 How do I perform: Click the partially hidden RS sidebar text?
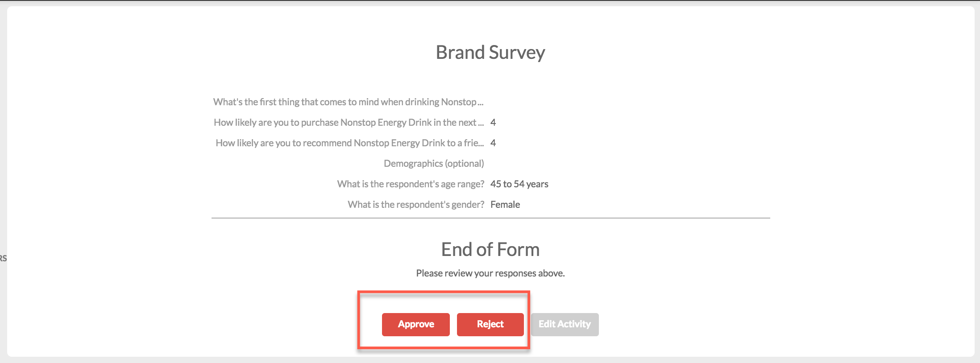pos(3,258)
